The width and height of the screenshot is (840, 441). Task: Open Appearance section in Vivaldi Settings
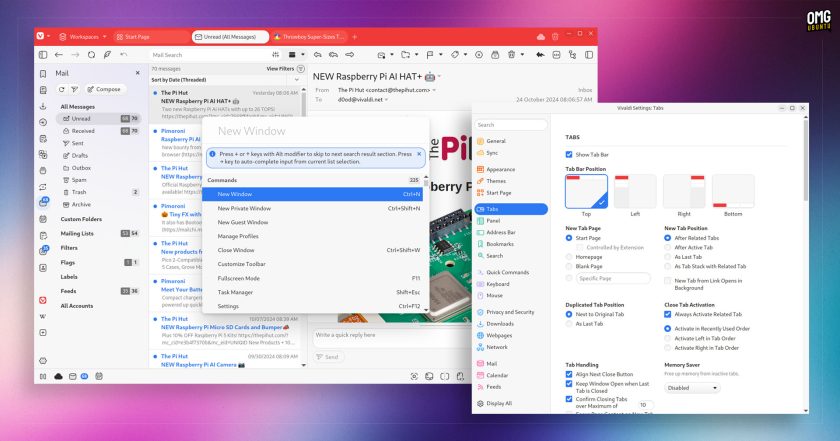coord(500,169)
